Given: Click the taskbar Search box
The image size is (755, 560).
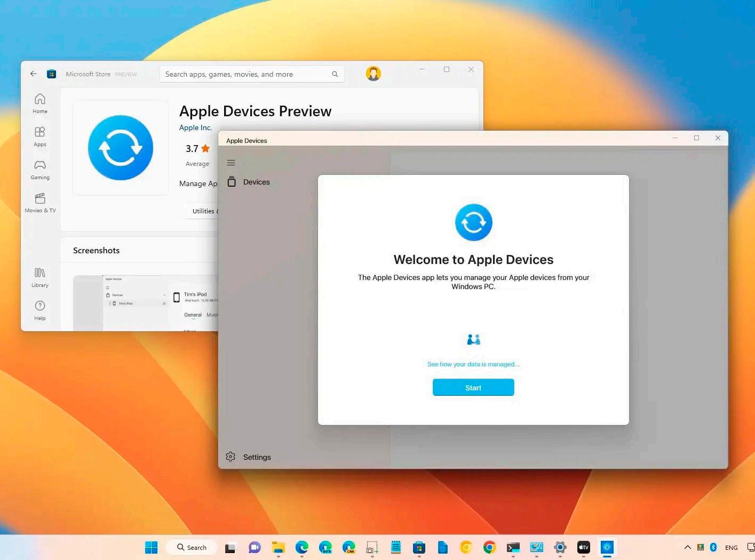Looking at the screenshot, I should click(x=192, y=547).
